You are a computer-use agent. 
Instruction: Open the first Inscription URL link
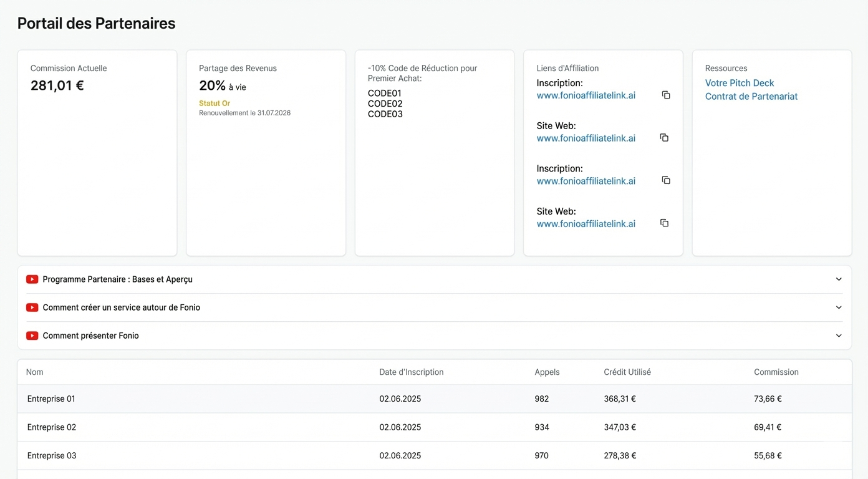586,95
